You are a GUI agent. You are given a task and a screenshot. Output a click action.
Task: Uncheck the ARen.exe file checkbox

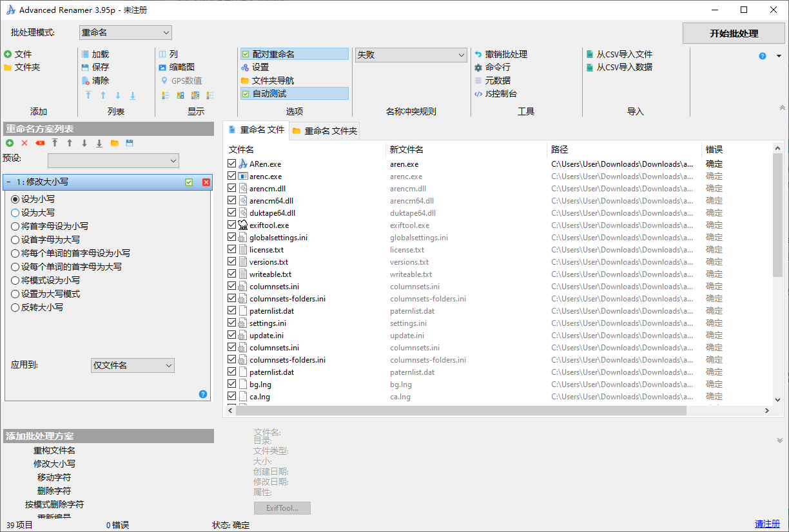(232, 164)
